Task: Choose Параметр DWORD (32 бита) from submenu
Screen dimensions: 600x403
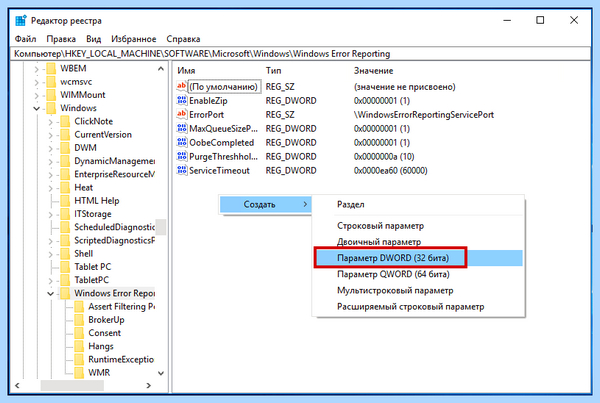Action: pyautogui.click(x=418, y=258)
